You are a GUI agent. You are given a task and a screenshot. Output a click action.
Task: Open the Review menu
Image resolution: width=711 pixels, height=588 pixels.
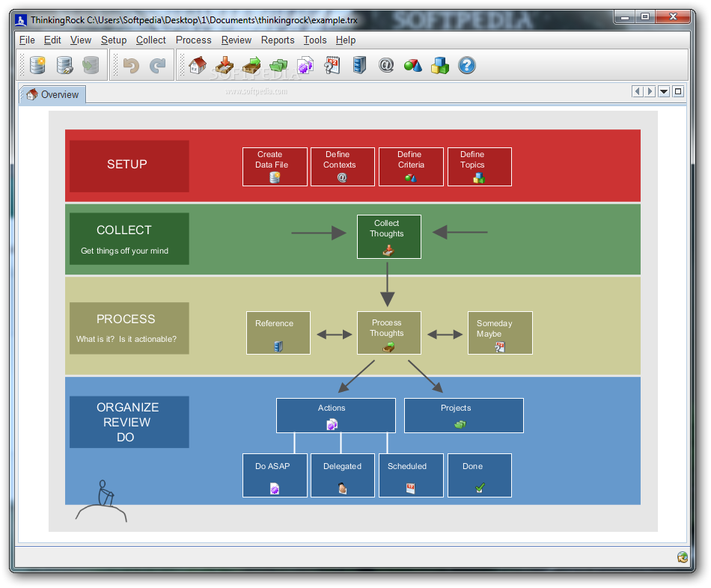coord(237,40)
